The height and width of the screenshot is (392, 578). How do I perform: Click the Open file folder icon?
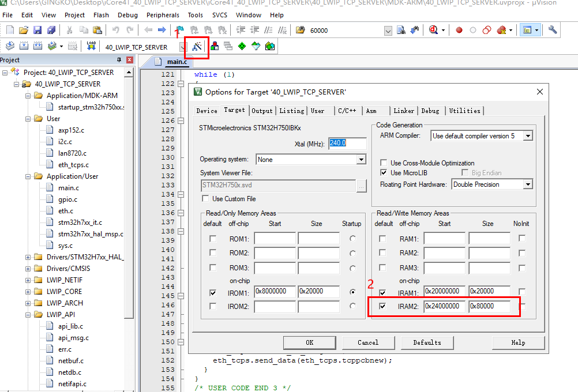coord(24,30)
